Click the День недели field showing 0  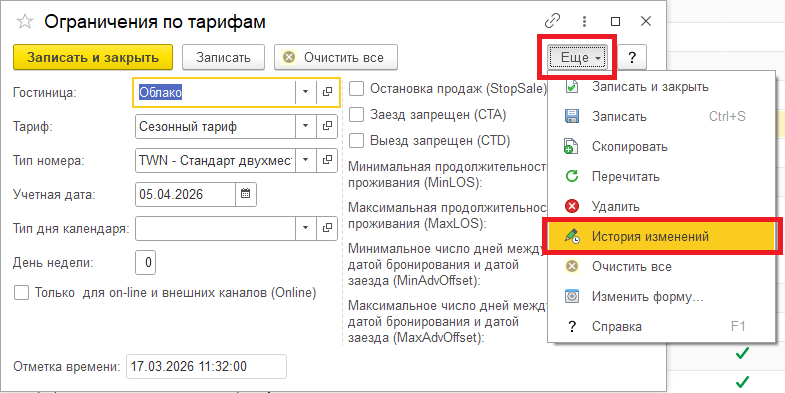coord(146,262)
